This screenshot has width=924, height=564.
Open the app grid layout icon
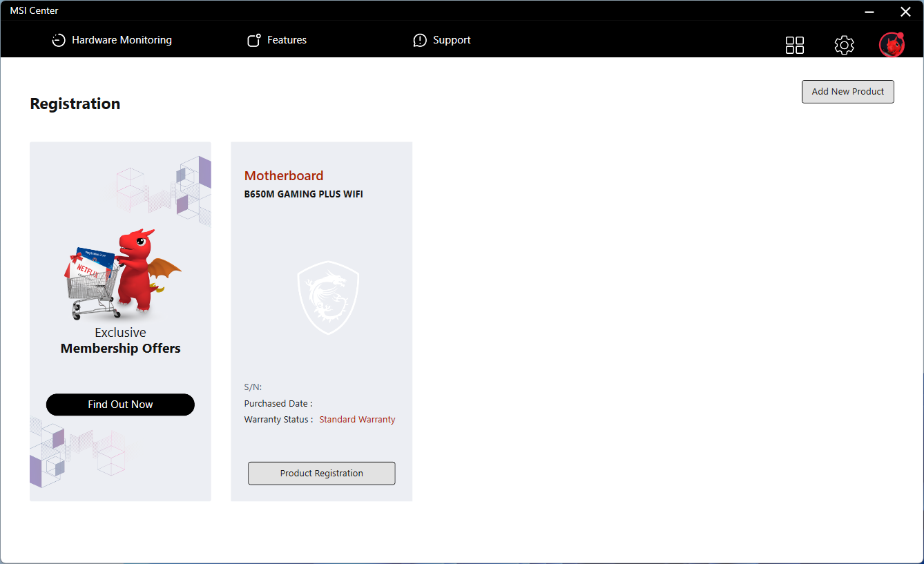point(794,45)
